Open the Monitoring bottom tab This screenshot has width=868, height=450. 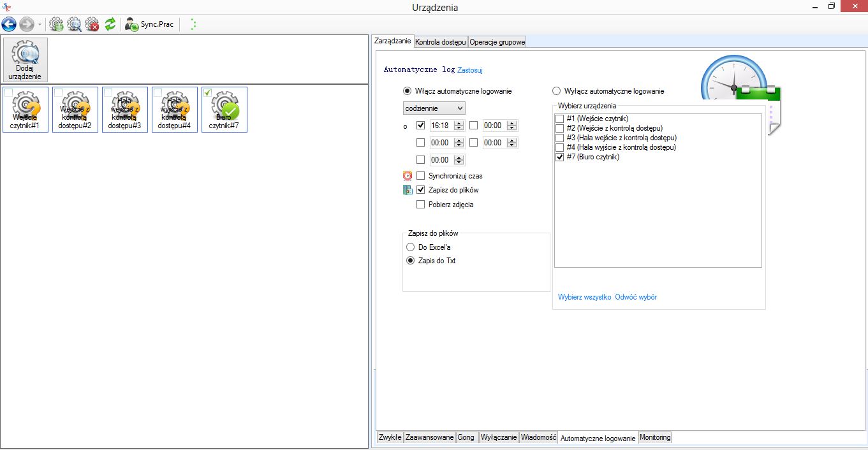pyautogui.click(x=655, y=437)
